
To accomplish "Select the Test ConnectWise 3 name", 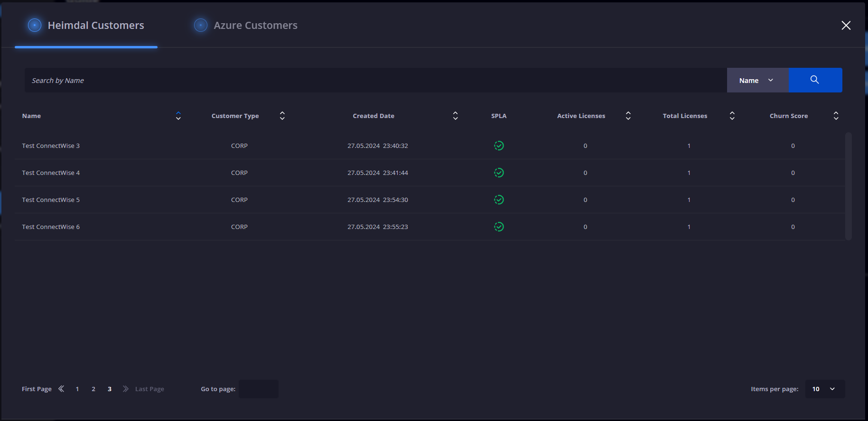I will [x=51, y=146].
